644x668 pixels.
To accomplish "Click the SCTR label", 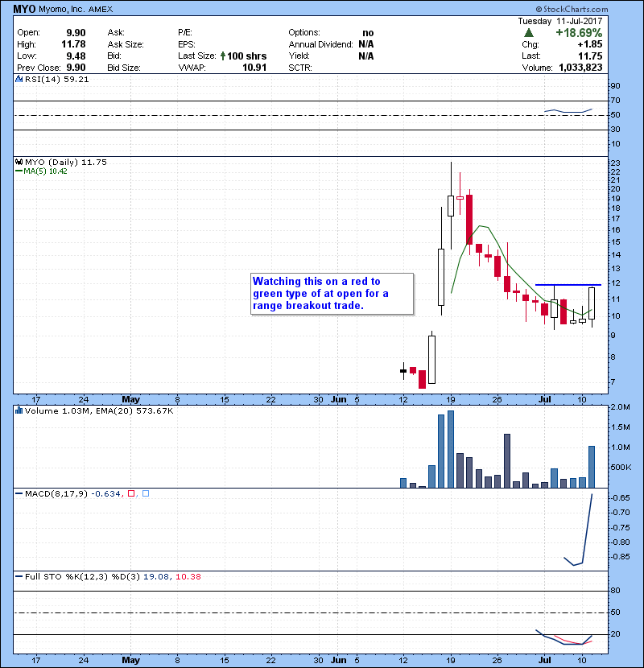I will coord(300,68).
